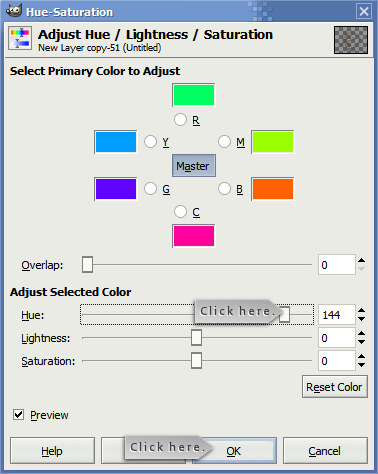Click the GIMP Wilber icon in title bar
378x474 pixels.
[14, 11]
